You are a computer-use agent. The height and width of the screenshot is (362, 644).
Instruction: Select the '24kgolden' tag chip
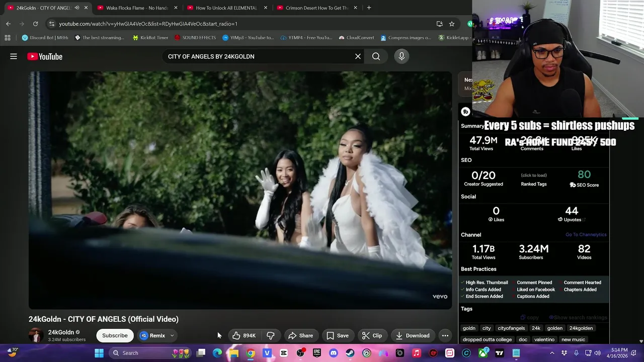[581, 328]
